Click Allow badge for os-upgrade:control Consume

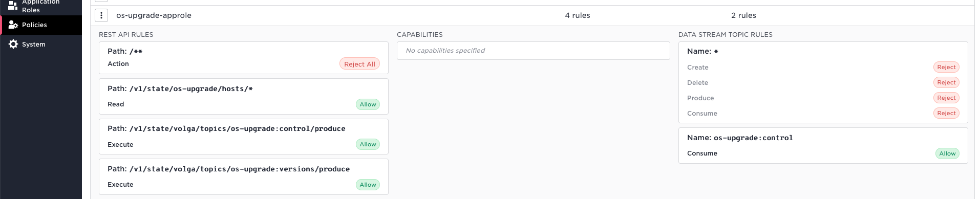click(947, 153)
